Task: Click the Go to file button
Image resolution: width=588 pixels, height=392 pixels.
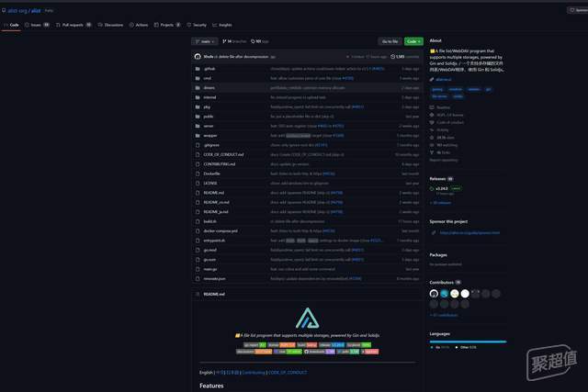Action: coord(390,41)
